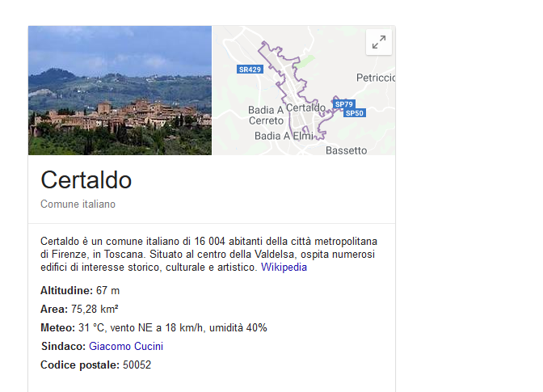Click the SR429 road badge on map
Image resolution: width=543 pixels, height=392 pixels.
click(x=250, y=70)
